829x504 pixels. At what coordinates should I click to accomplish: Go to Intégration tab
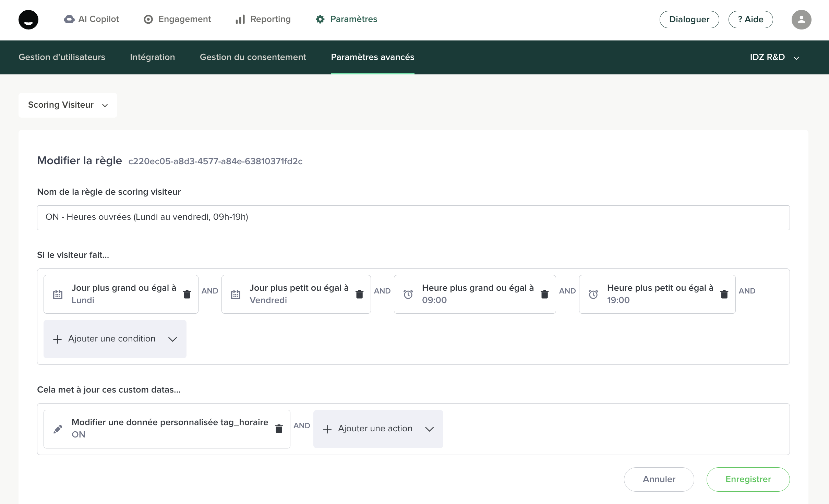152,57
